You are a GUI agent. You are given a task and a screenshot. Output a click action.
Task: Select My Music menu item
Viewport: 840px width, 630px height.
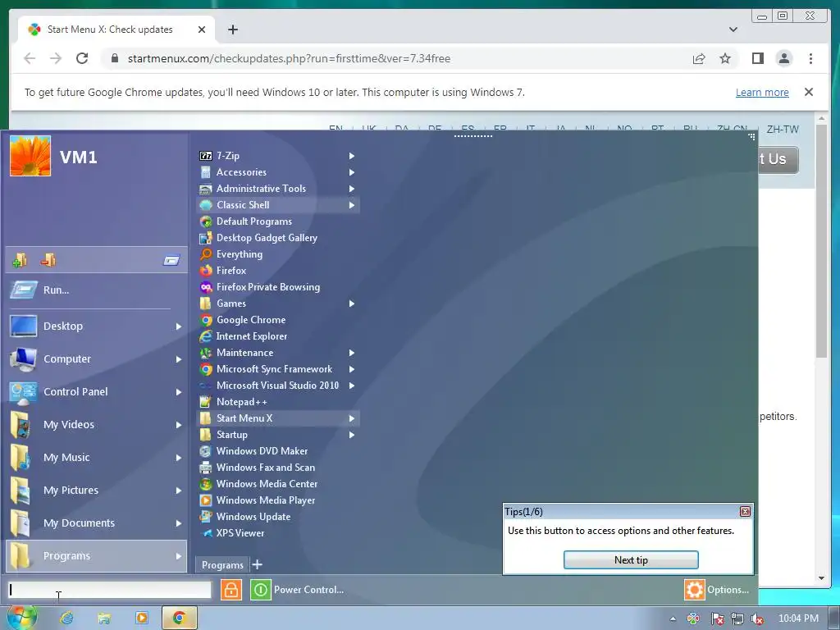[97, 458]
